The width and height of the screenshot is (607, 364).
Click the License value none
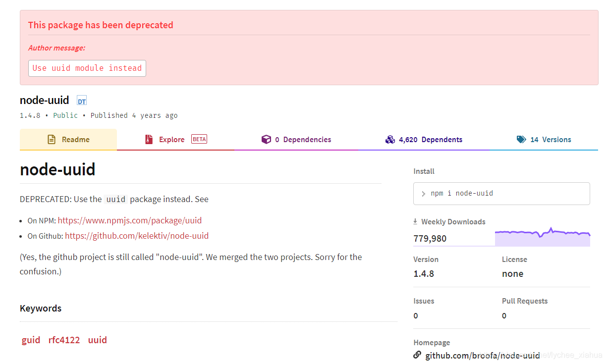tap(513, 274)
